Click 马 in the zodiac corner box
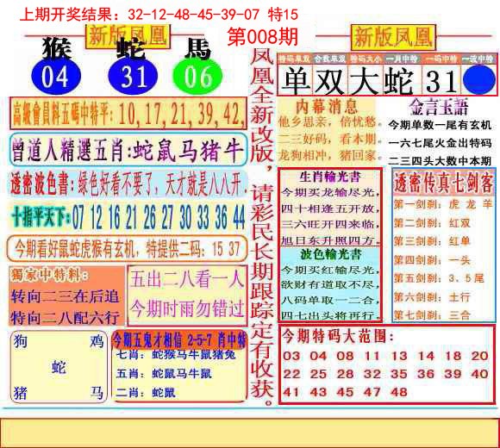Screen dimensions: 500x448 click(97, 393)
